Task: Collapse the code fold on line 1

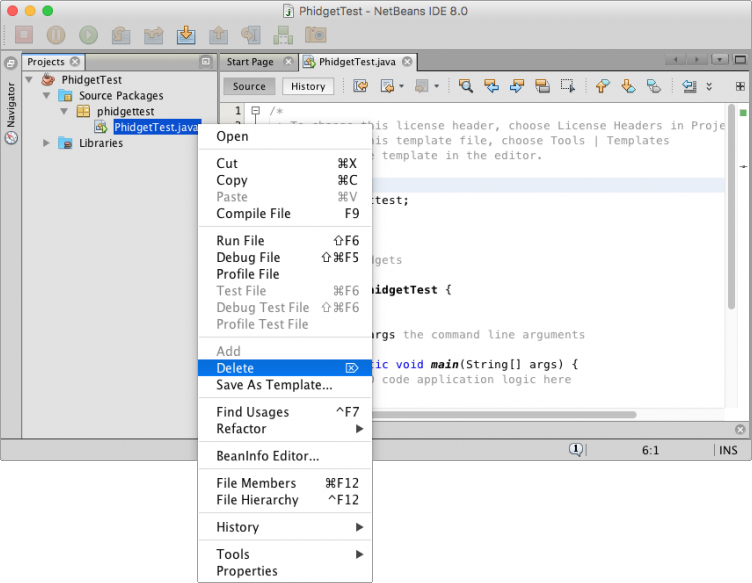Action: click(256, 111)
